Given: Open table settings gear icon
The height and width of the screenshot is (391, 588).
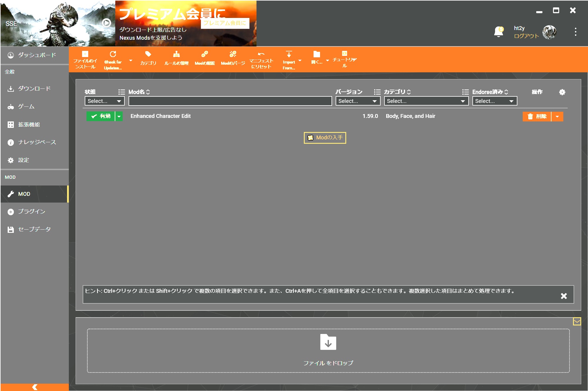Looking at the screenshot, I should [x=562, y=92].
